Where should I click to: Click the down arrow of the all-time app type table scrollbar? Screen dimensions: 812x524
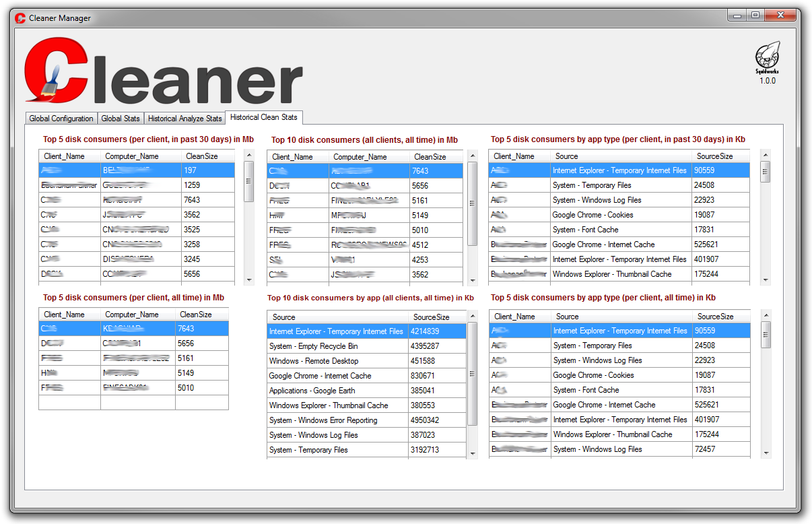[766, 453]
